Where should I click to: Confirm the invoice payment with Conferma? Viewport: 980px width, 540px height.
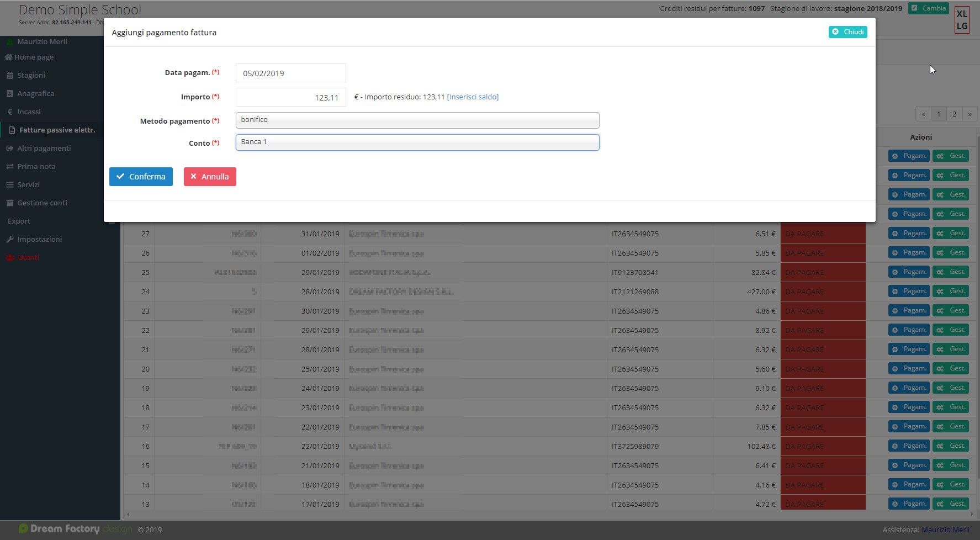(141, 177)
